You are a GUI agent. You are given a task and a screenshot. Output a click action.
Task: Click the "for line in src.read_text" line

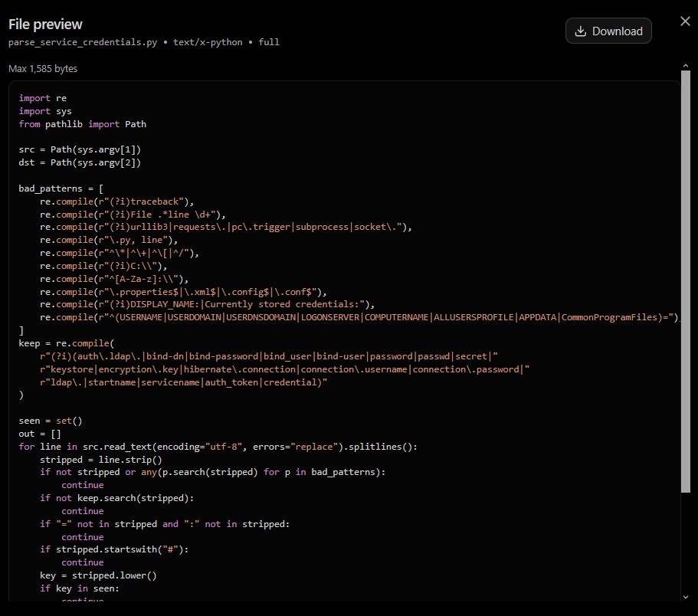pyautogui.click(x=218, y=447)
